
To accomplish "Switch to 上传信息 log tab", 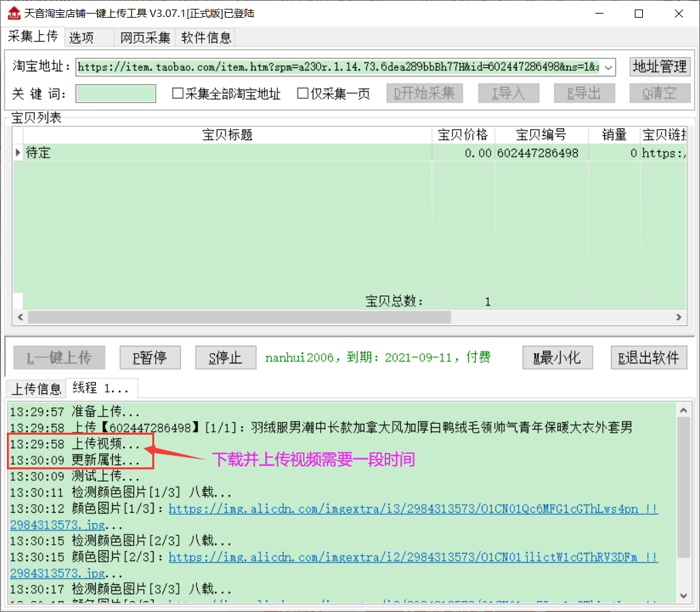I will (35, 389).
